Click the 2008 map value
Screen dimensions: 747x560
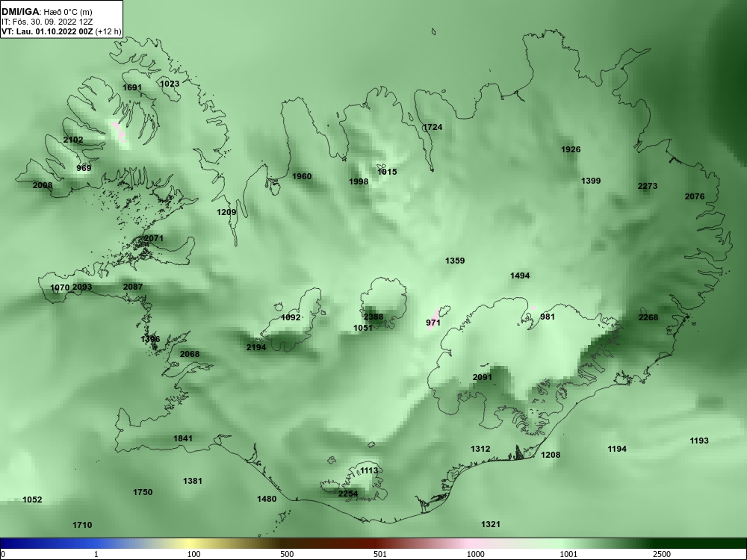click(43, 186)
